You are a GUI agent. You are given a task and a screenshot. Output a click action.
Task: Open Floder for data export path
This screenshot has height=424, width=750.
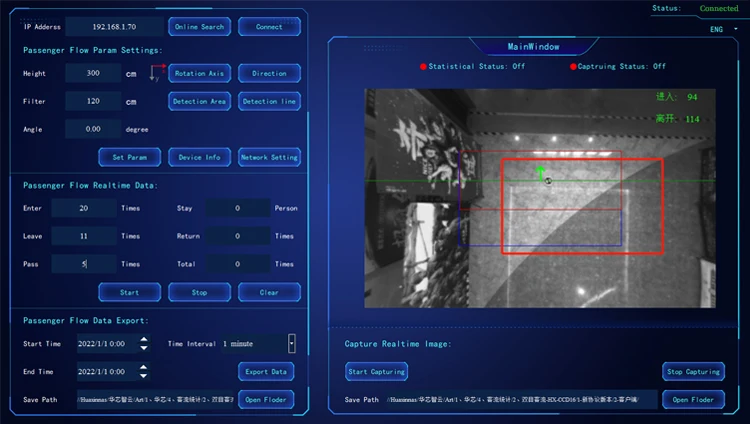point(266,400)
